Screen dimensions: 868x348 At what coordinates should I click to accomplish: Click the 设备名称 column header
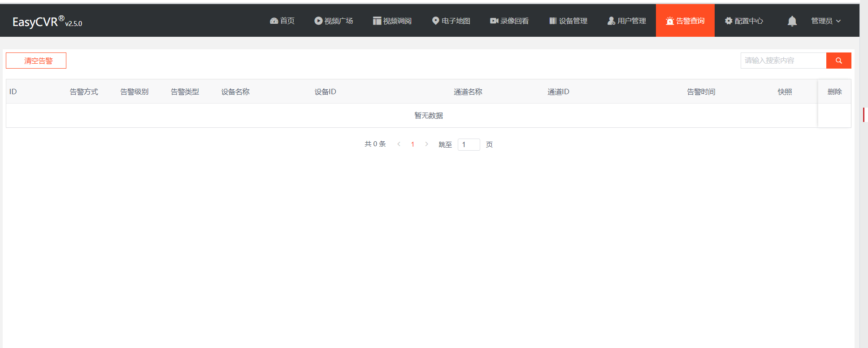click(x=235, y=91)
